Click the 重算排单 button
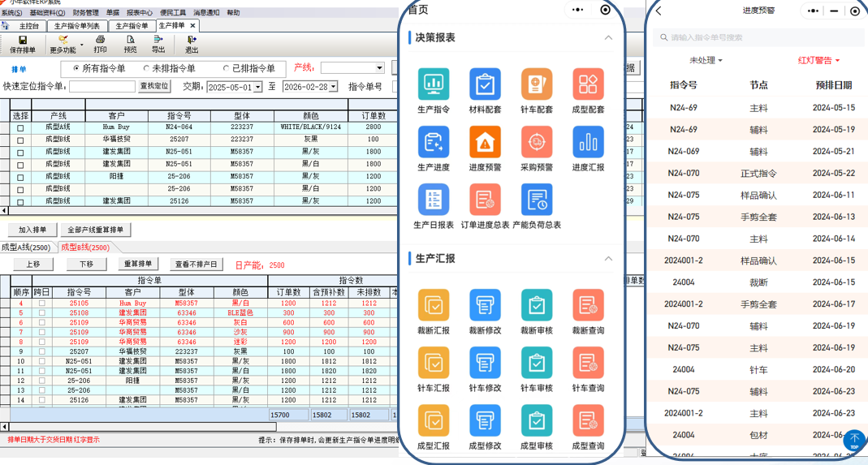 pos(138,264)
